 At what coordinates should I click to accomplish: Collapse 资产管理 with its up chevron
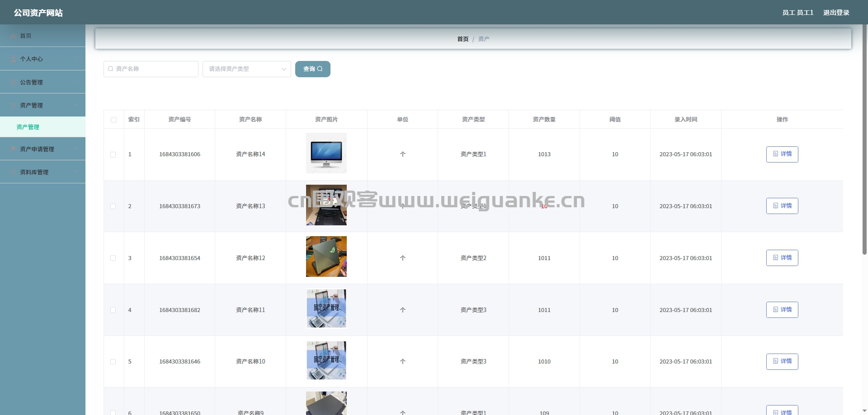tap(75, 105)
